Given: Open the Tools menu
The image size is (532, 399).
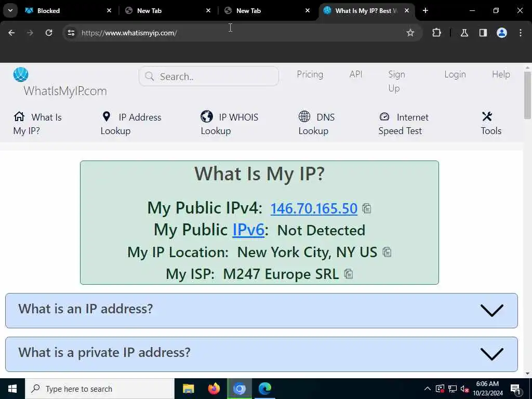Looking at the screenshot, I should click(491, 124).
